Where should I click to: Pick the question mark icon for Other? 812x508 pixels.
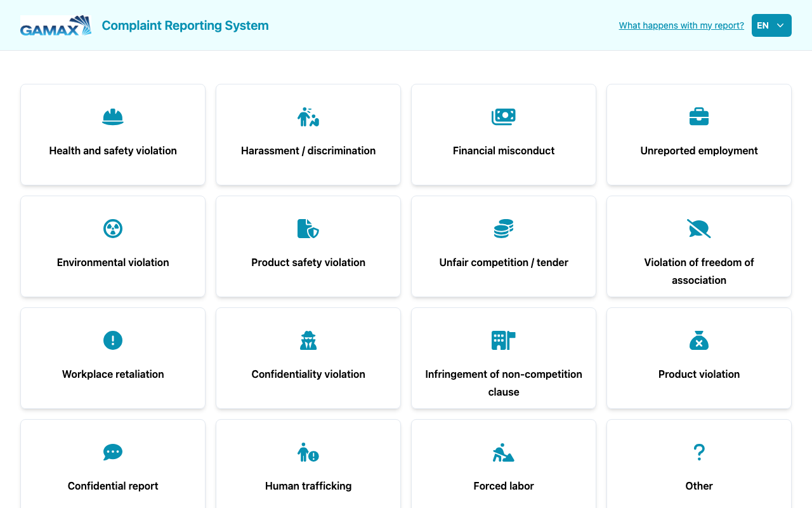(699, 452)
